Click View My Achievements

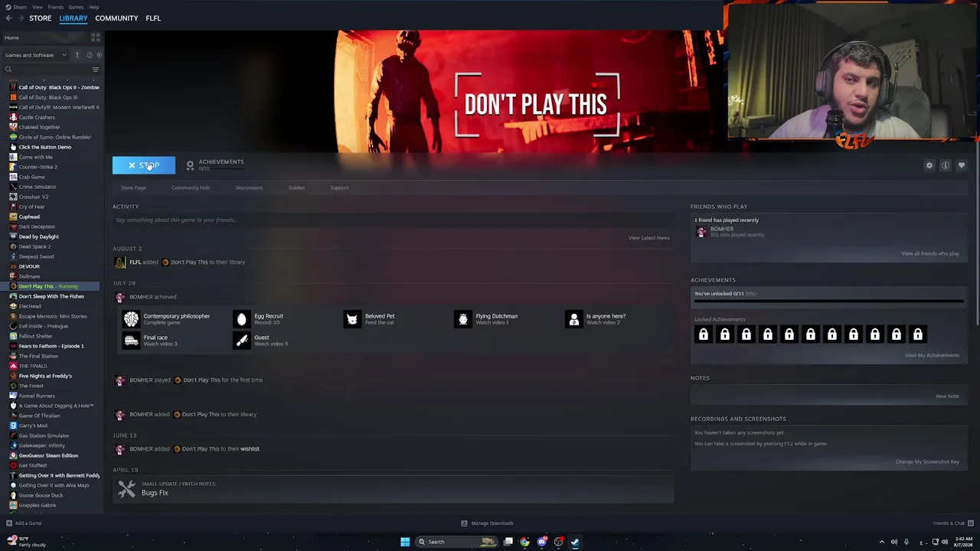tap(932, 355)
